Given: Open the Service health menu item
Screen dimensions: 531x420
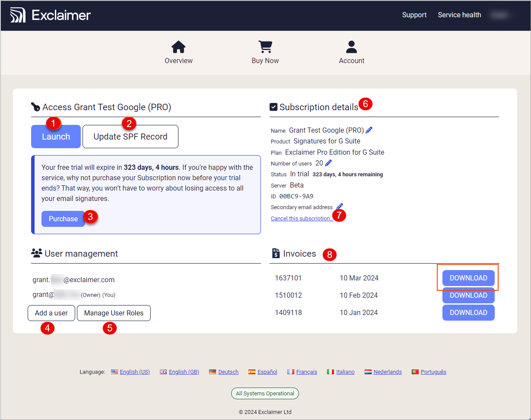Looking at the screenshot, I should point(459,15).
